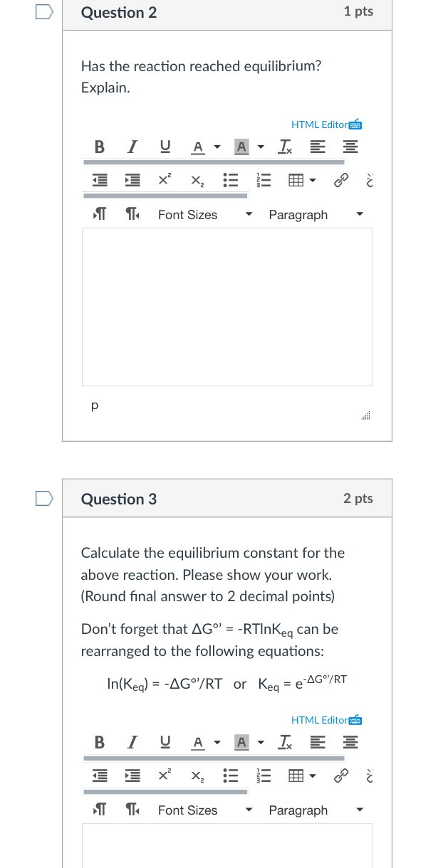
Task: Underline text in Question 2 editor
Action: click(x=165, y=147)
